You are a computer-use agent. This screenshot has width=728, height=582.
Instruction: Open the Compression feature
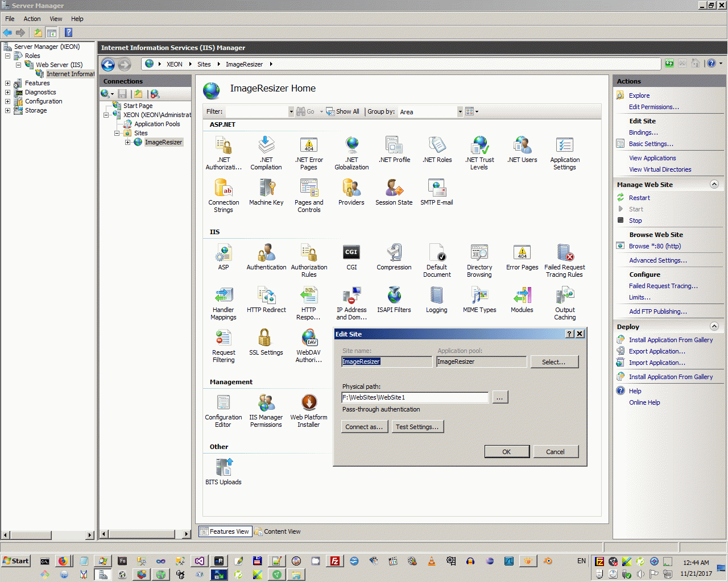click(394, 257)
